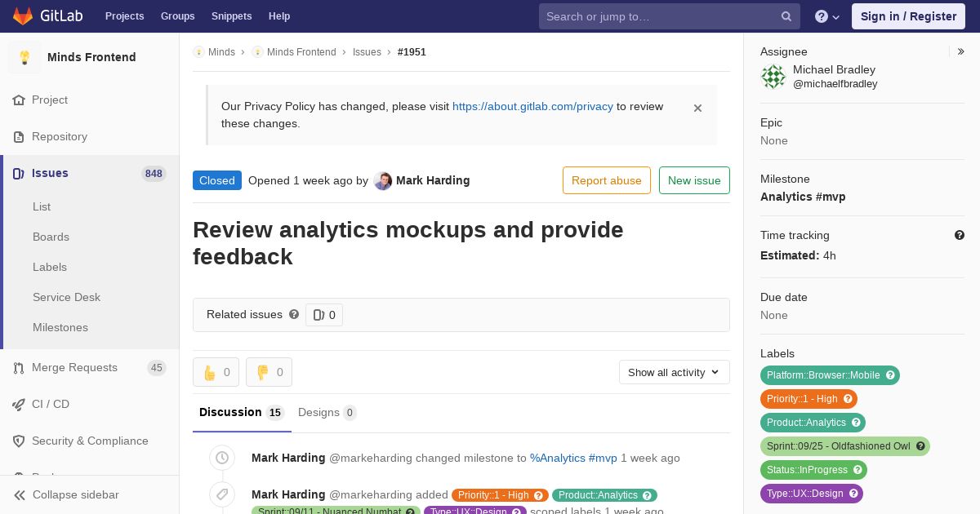Click the Minds breadcrumb link
Image resolution: width=980 pixels, height=514 pixels.
tap(221, 51)
